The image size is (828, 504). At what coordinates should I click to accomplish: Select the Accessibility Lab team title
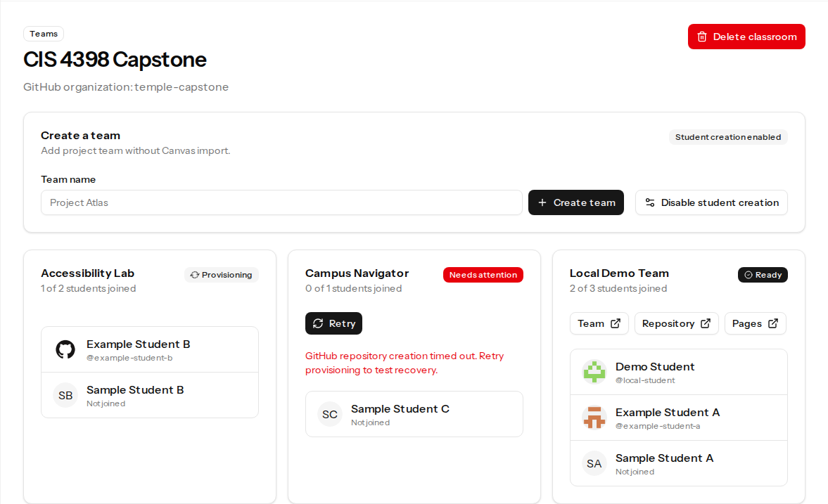point(88,273)
